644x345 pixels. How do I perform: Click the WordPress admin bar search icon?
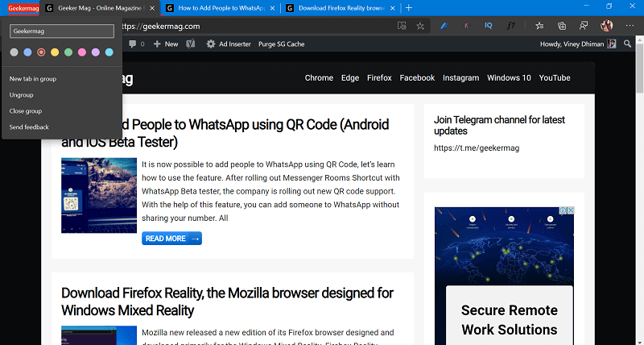coord(627,44)
